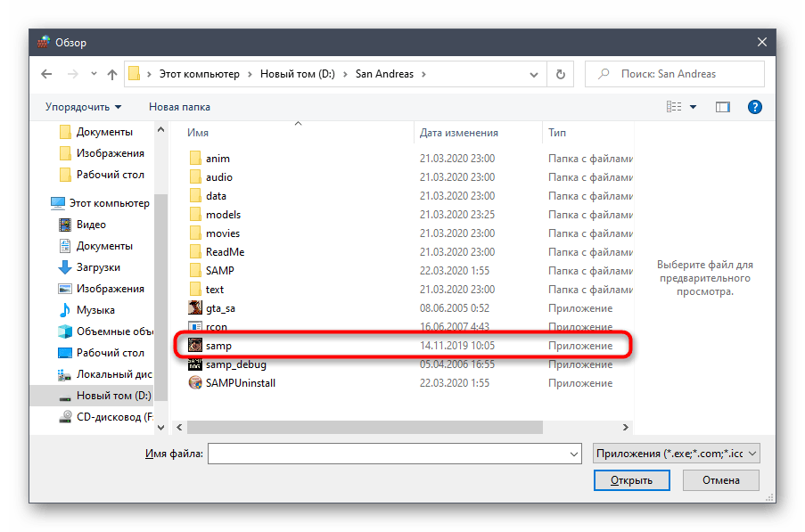Select the samp_debug application file

235,364
